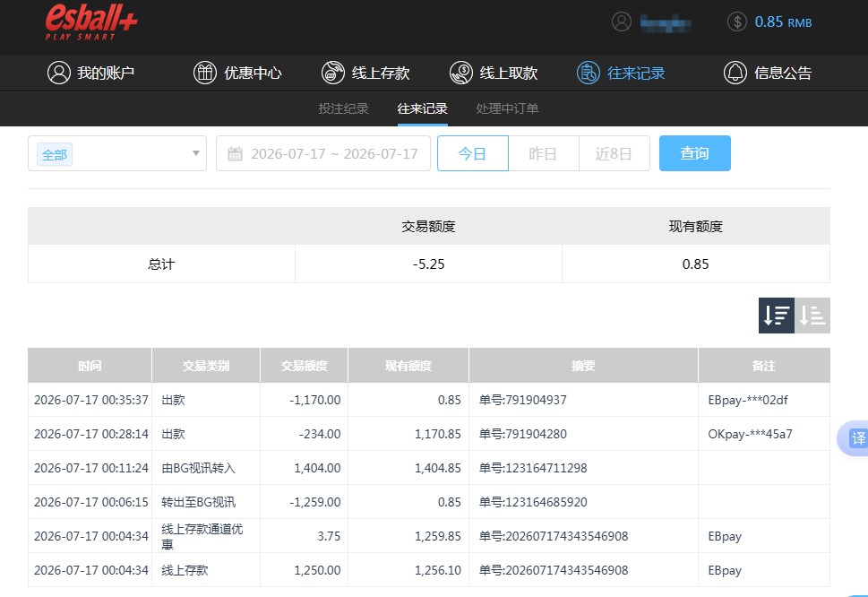The height and width of the screenshot is (597, 868).
Task: Click amount 1,250.00
Action: [317, 570]
